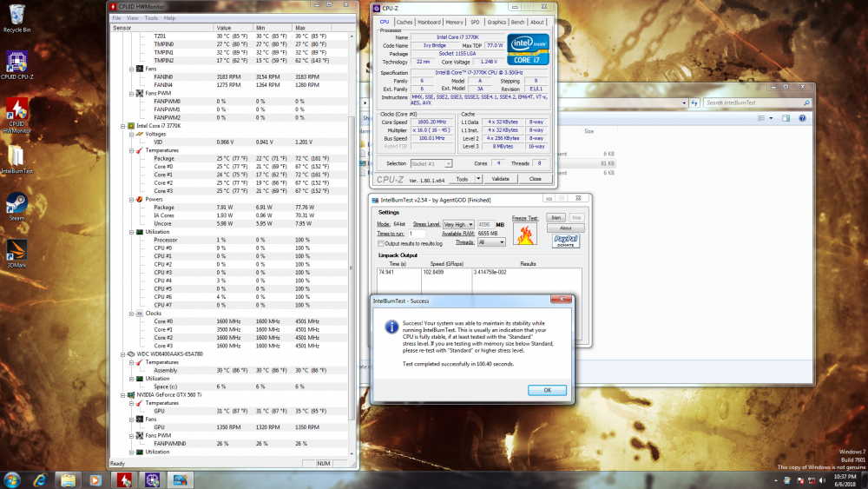Click the PayPal Donate image in IntelBurnTest
The height and width of the screenshot is (489, 868).
coord(566,241)
